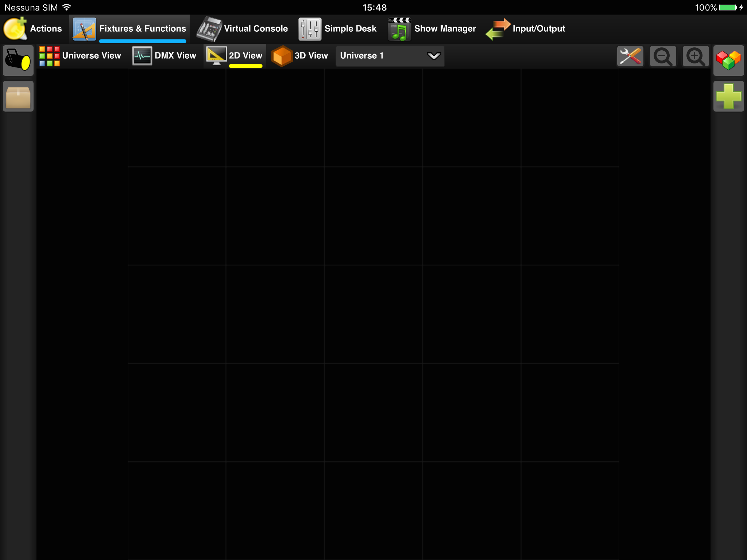Click the Fixtures & Functions blueprint icon
This screenshot has height=560, width=747.
[84, 29]
